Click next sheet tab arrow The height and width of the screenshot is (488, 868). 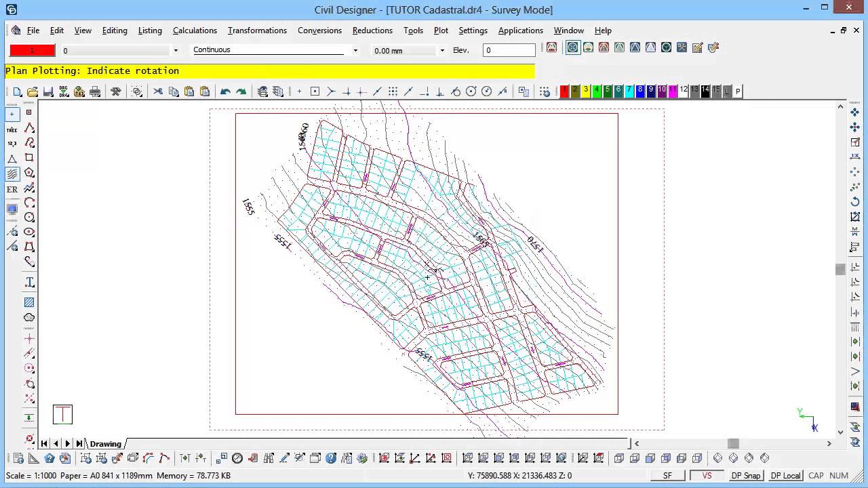click(67, 444)
